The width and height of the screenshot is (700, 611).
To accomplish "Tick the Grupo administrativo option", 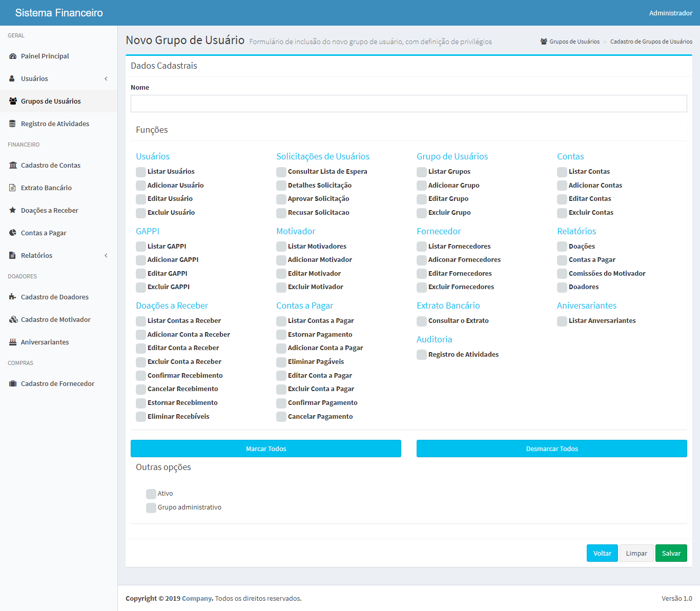I will click(151, 507).
